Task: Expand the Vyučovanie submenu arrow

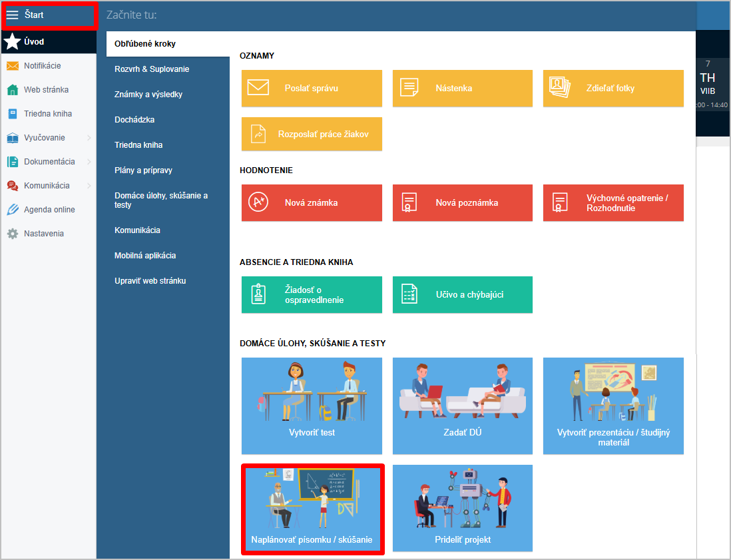Action: (x=89, y=138)
